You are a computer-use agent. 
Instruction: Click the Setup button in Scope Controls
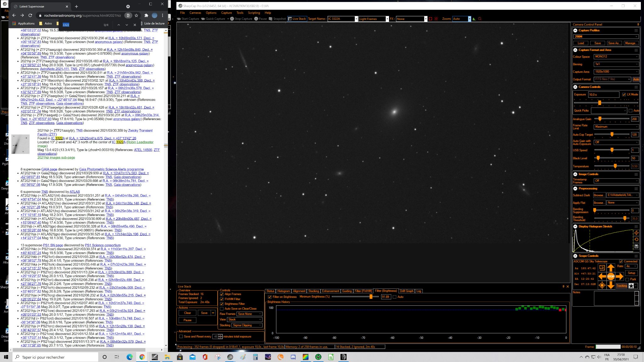tap(631, 273)
